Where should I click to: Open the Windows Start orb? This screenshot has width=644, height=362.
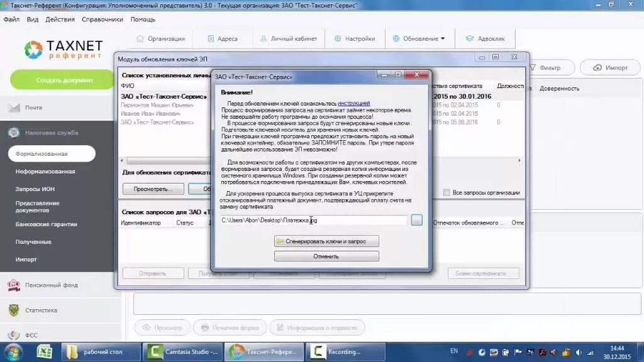click(13, 352)
